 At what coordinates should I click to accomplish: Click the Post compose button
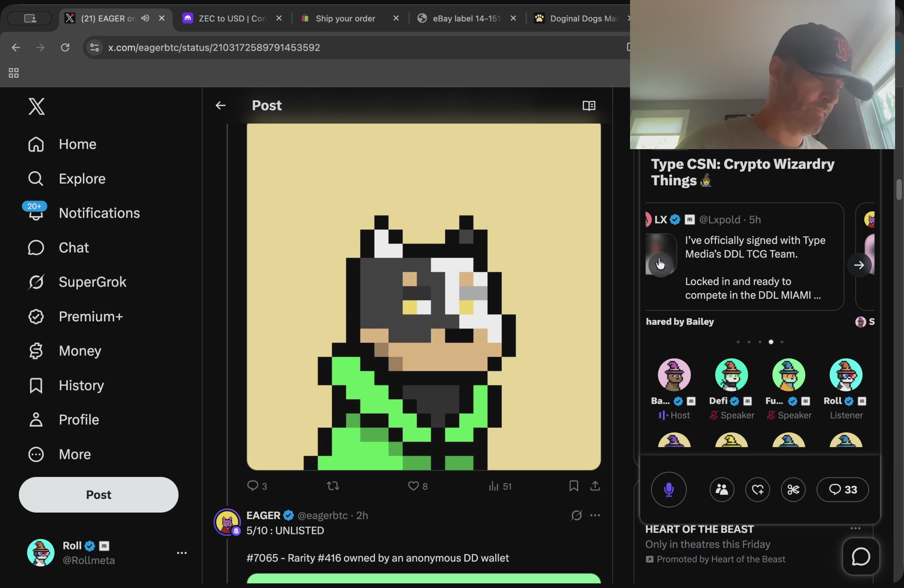point(98,495)
